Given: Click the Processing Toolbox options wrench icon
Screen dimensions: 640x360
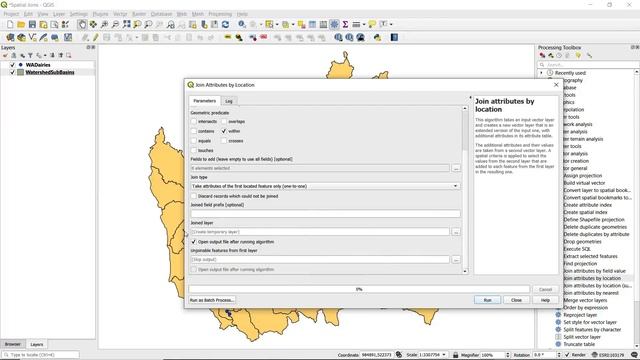Looking at the screenshot, I should point(589,56).
